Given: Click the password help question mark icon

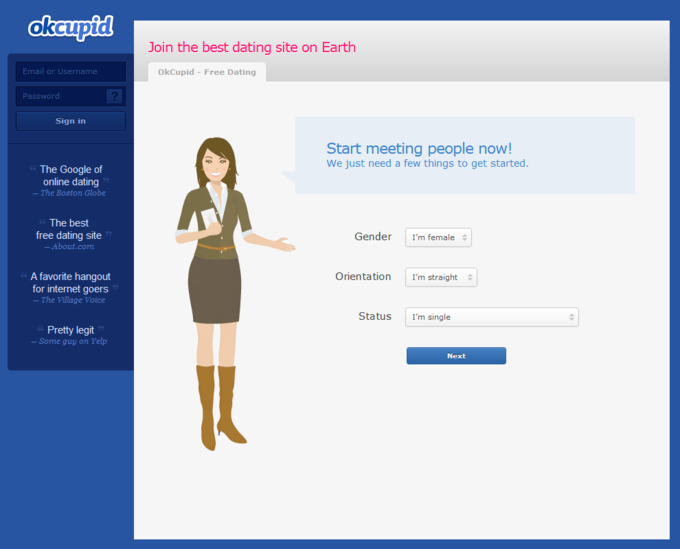Looking at the screenshot, I should tap(114, 96).
